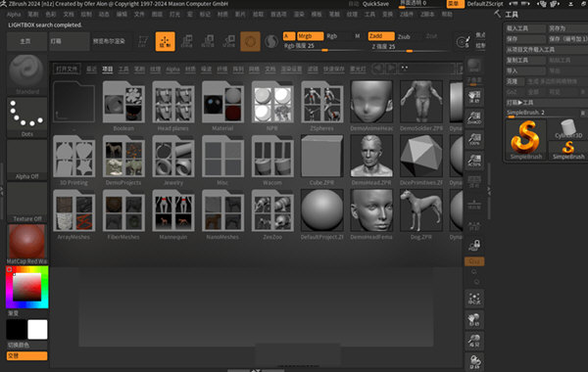Toggle the orange 菜单 menus button

(x=456, y=4)
